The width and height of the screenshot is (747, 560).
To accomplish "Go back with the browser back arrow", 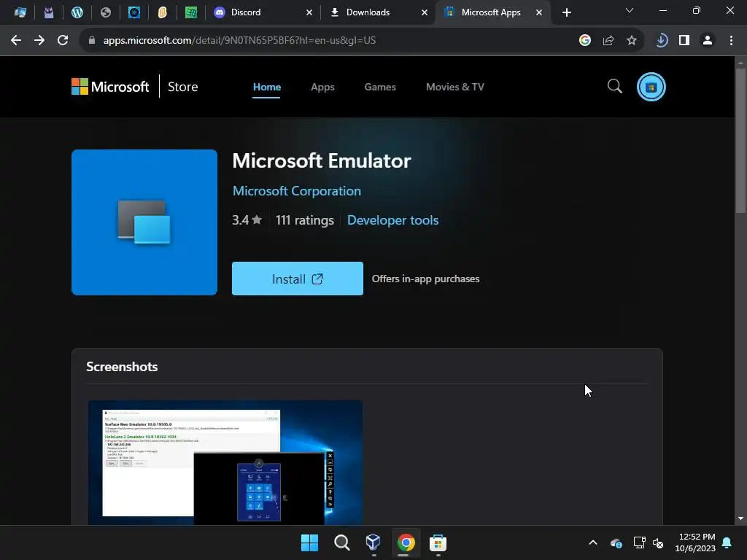I will click(16, 41).
